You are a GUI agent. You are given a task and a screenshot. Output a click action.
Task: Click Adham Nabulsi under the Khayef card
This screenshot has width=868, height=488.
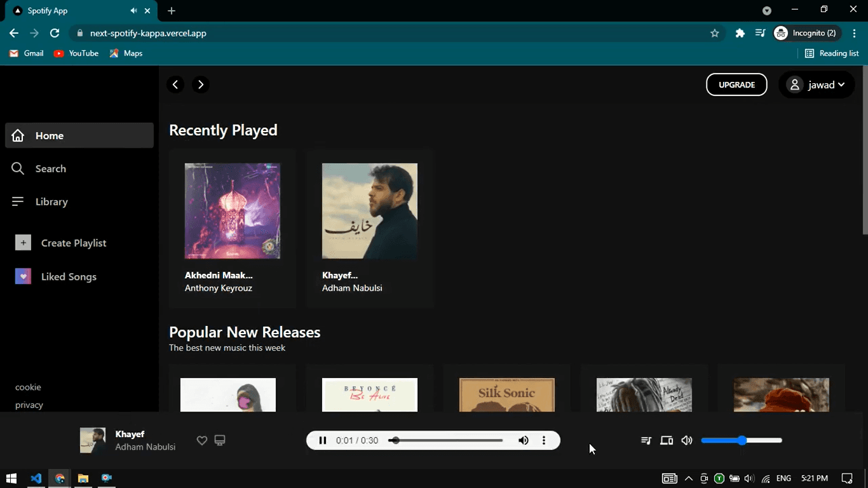coord(352,288)
